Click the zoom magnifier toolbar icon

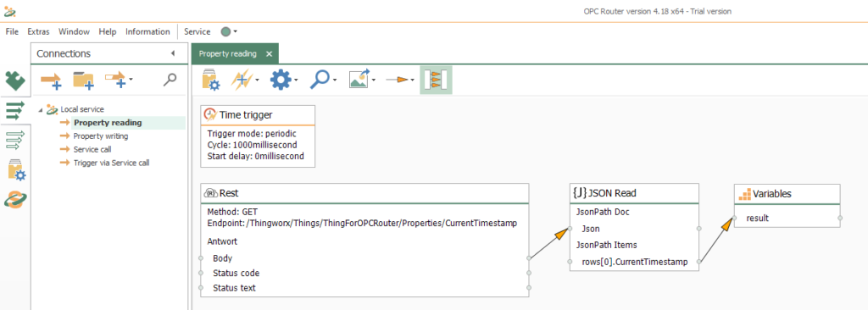coord(320,80)
